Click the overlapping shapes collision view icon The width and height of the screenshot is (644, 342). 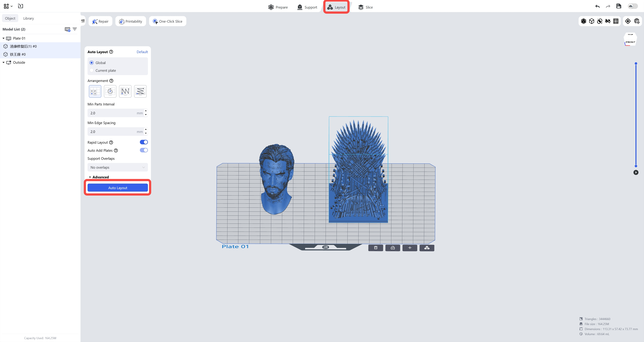(600, 21)
